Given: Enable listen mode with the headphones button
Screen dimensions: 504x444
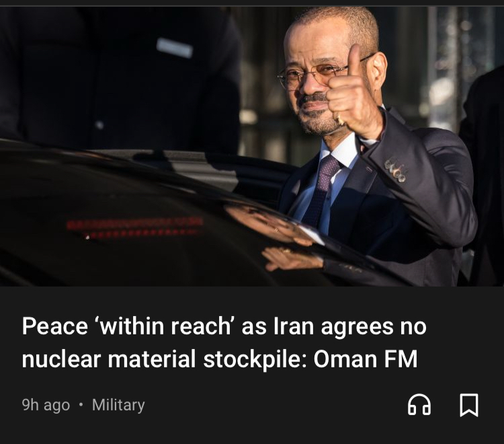Looking at the screenshot, I should [x=419, y=405].
